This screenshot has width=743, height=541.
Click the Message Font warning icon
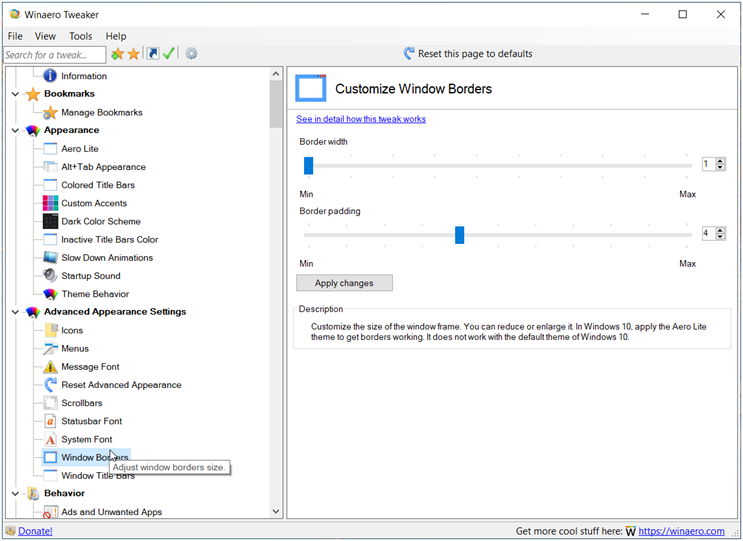50,367
